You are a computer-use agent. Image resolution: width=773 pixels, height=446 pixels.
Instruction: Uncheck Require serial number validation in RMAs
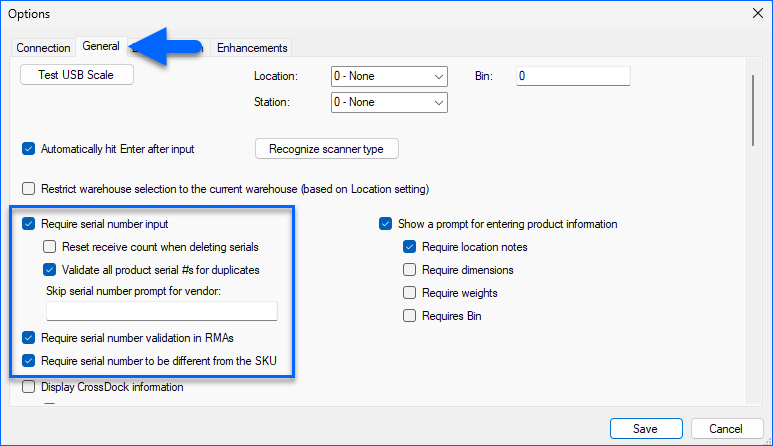click(x=29, y=338)
